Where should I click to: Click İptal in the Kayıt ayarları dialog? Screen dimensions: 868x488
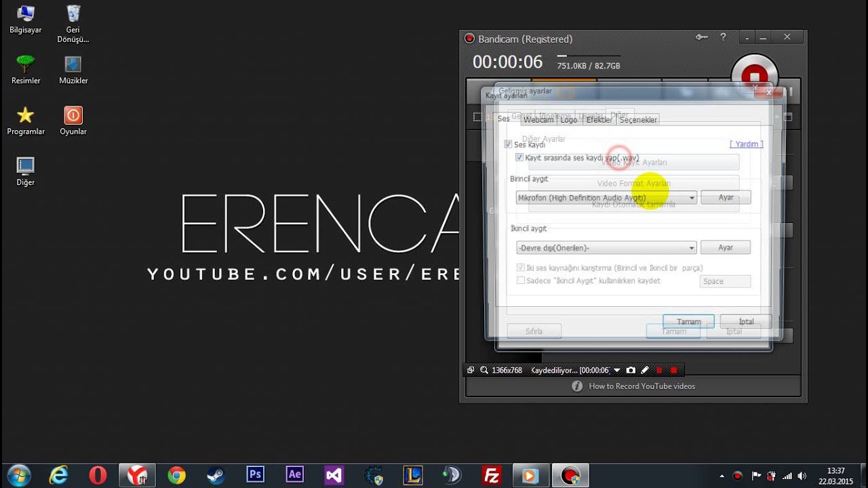coord(746,321)
